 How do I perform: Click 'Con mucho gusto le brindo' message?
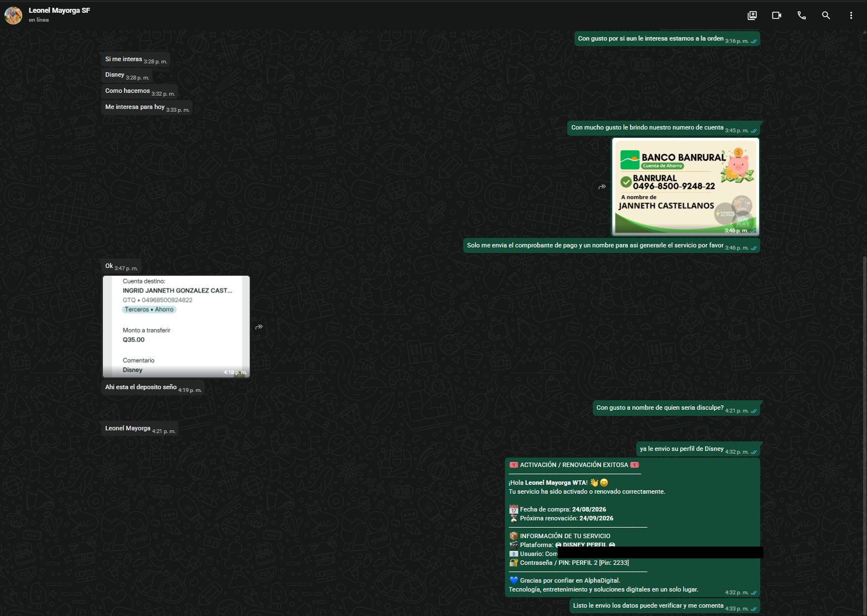(x=664, y=128)
